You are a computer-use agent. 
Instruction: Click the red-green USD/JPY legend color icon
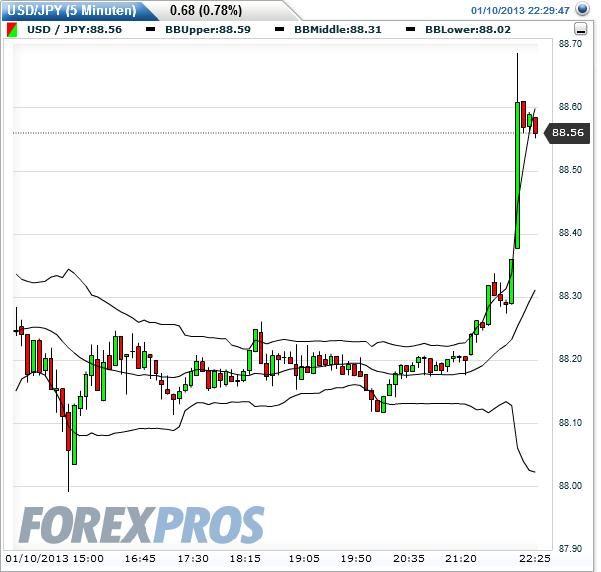(x=12, y=30)
